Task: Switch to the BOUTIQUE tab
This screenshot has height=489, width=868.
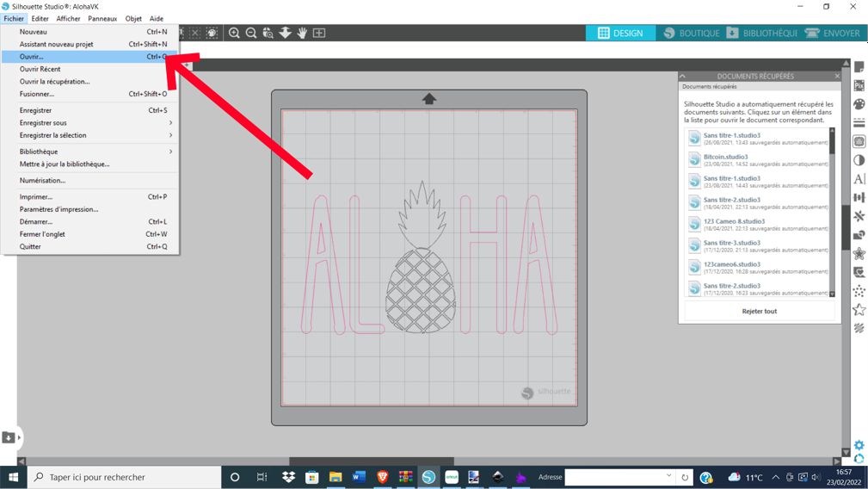Action: [692, 34]
